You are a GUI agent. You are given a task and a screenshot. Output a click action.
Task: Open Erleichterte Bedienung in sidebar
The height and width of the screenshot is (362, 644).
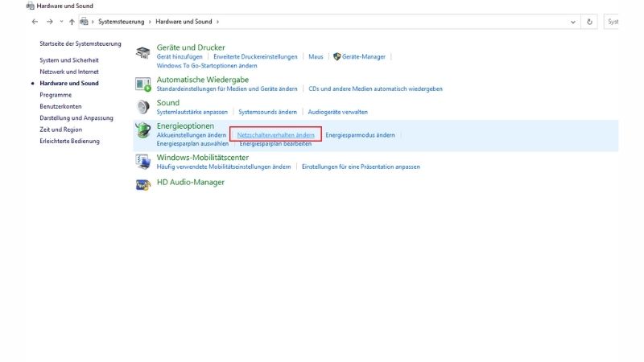click(69, 141)
